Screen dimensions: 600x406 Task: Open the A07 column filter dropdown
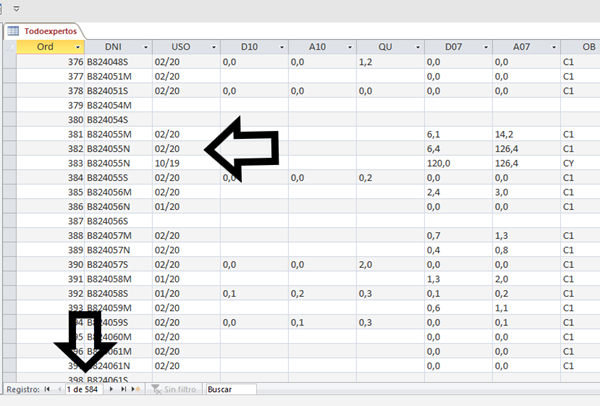coord(554,47)
